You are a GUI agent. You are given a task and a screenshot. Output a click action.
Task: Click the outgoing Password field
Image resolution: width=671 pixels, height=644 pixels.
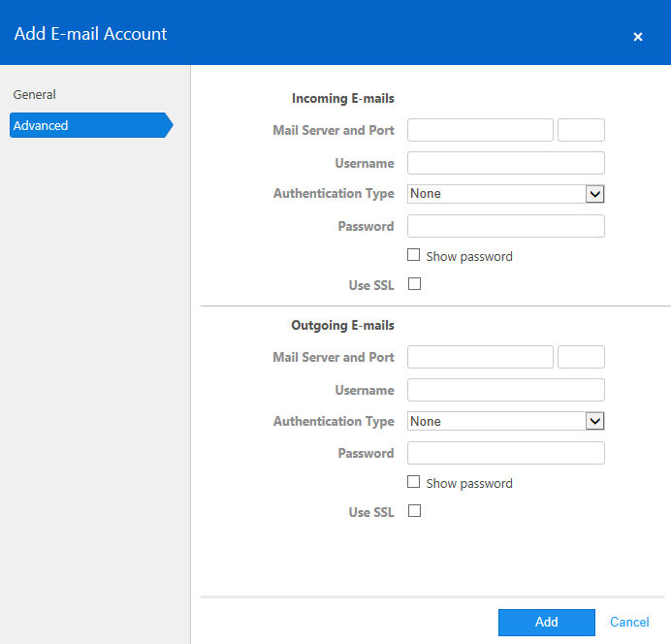point(506,453)
